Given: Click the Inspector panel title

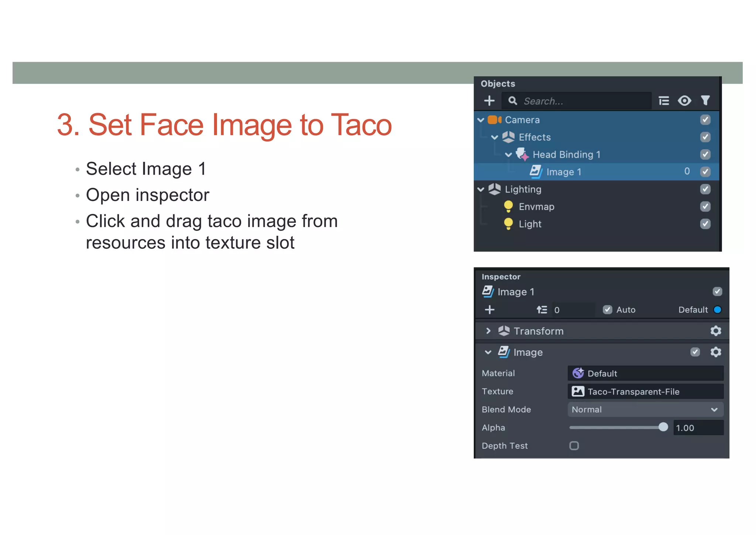Looking at the screenshot, I should coord(501,277).
